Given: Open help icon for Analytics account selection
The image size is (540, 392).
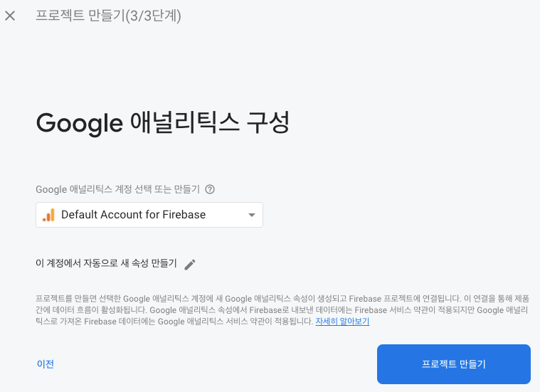Looking at the screenshot, I should [210, 189].
